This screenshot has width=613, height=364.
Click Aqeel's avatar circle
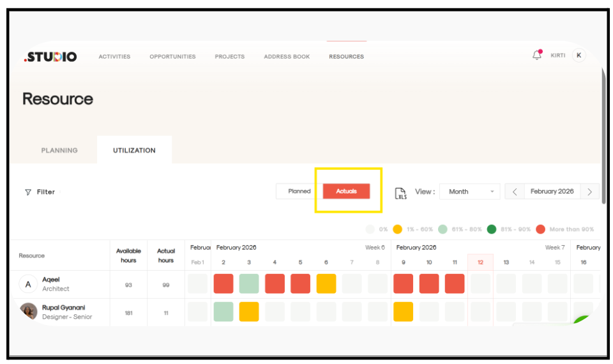(28, 284)
